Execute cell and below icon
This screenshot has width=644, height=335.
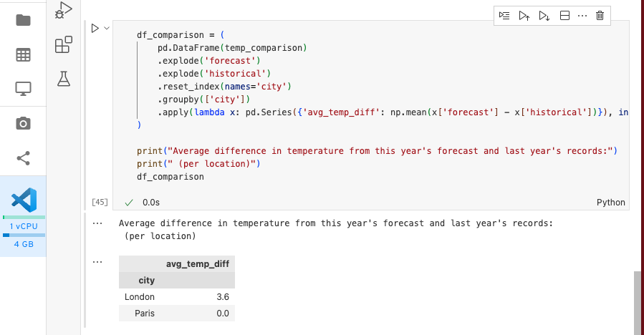click(544, 15)
